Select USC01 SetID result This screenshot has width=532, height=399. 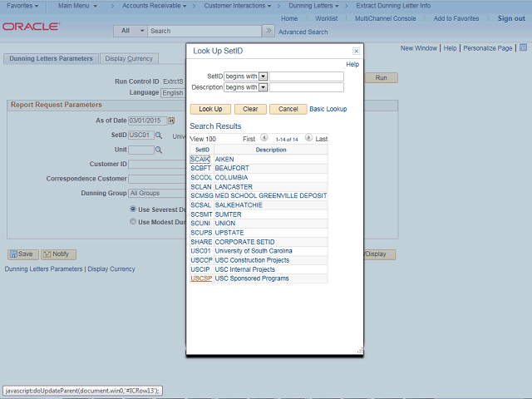(200, 251)
